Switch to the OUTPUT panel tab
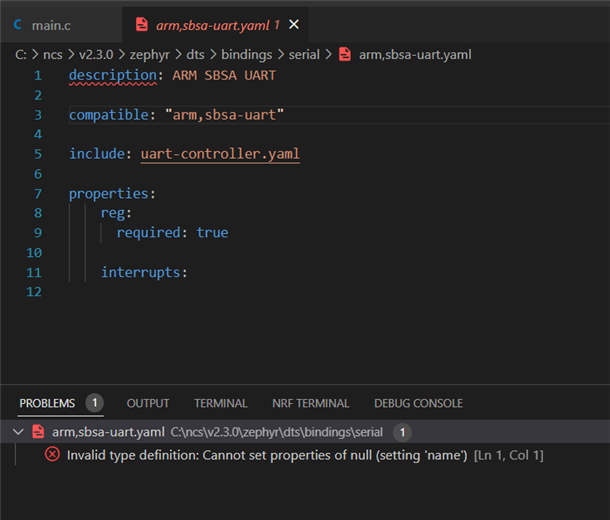610x520 pixels. [148, 403]
